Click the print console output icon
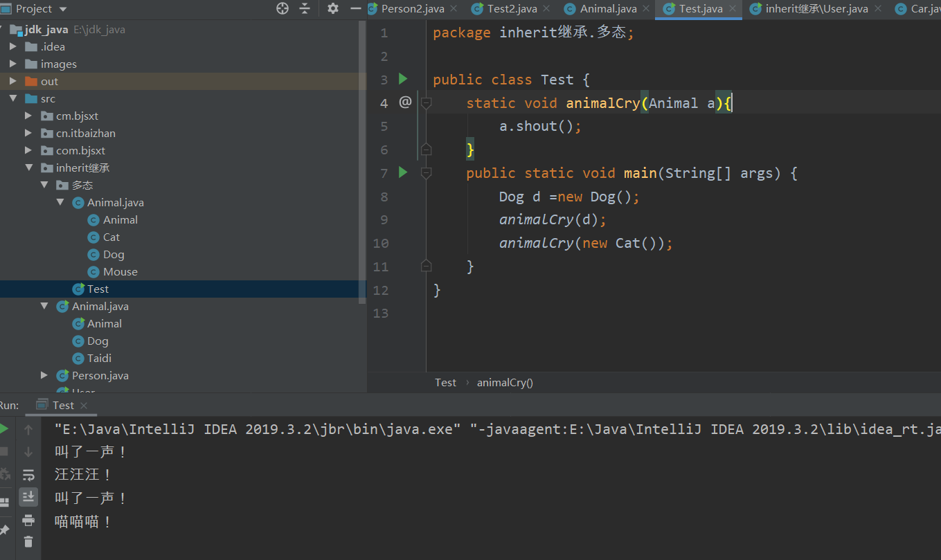Viewport: 941px width, 560px height. 28,520
